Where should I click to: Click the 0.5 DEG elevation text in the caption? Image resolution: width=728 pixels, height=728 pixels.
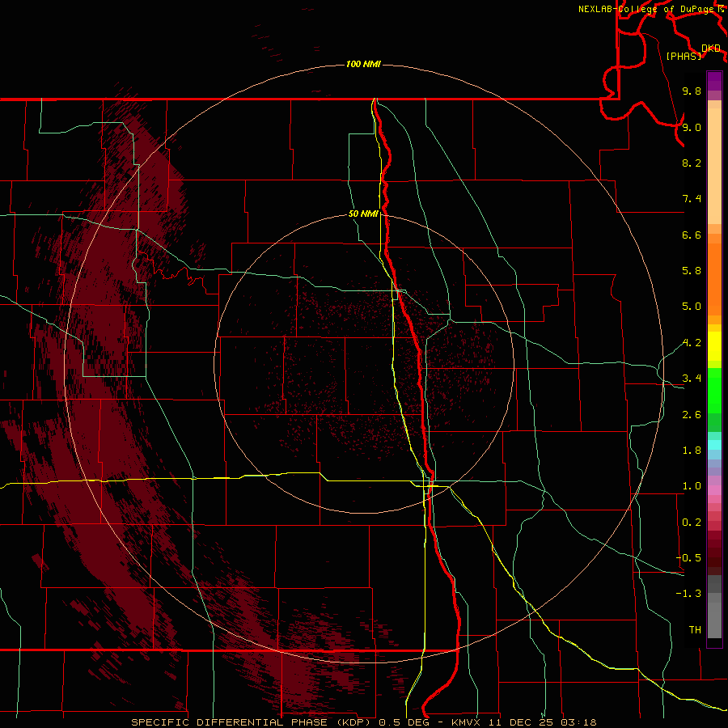[x=404, y=722]
